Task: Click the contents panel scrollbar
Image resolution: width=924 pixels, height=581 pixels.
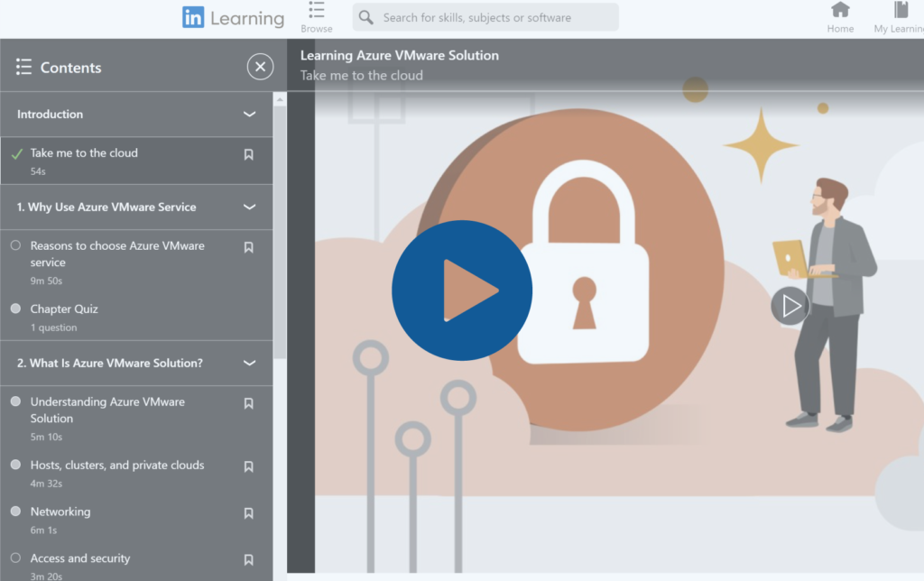Action: click(280, 233)
